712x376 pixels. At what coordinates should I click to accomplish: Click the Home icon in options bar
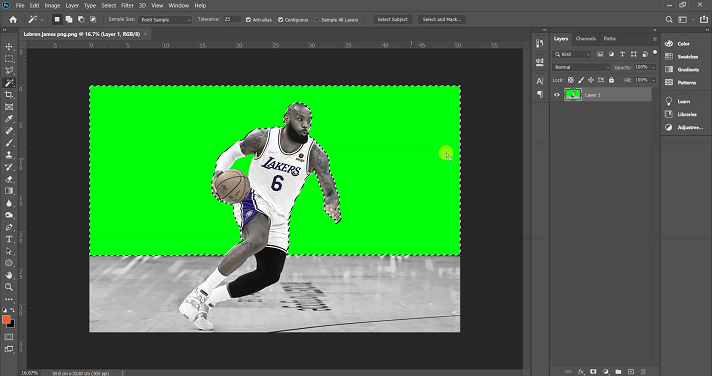[13, 20]
